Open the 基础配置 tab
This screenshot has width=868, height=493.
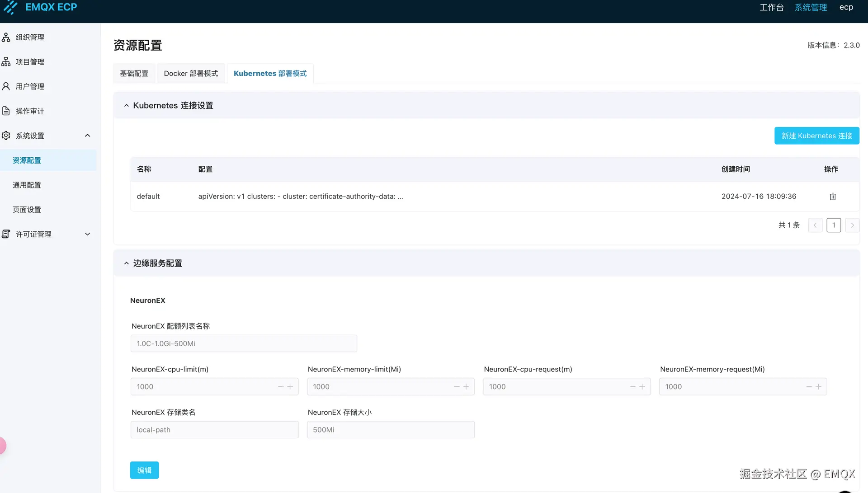click(x=134, y=73)
